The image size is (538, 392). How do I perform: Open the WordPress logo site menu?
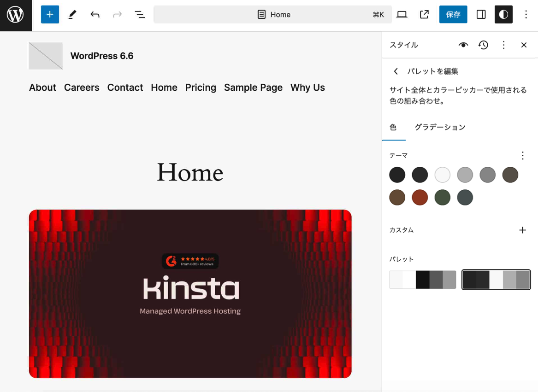[16, 16]
